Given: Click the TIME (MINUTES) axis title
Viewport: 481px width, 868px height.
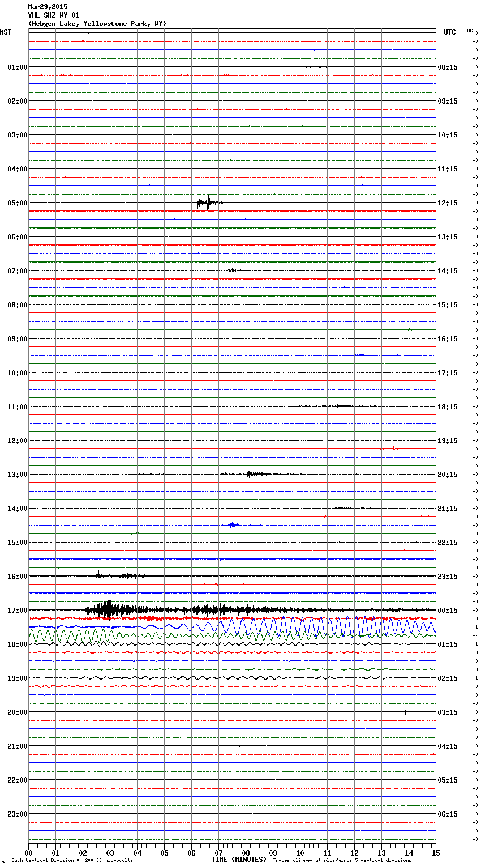Looking at the screenshot, I should [x=239, y=860].
